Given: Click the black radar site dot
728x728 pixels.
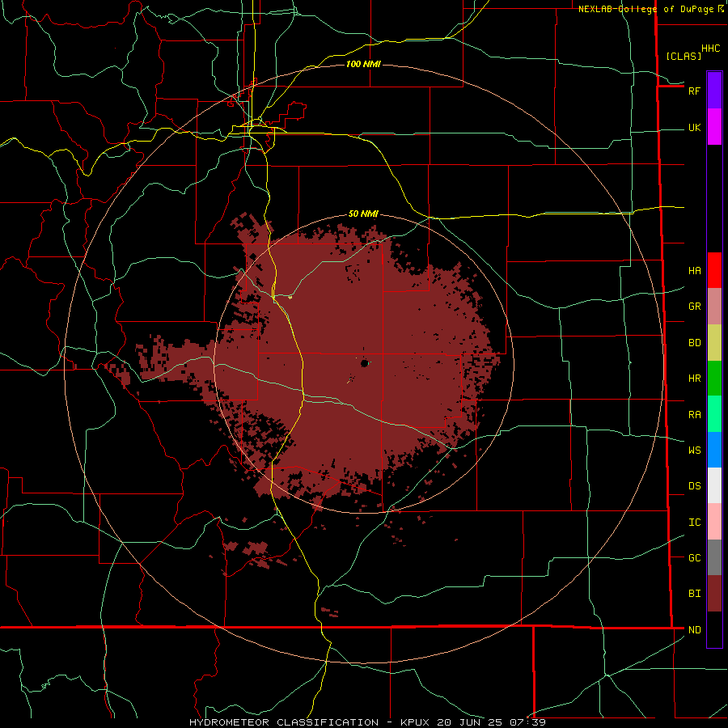Looking at the screenshot, I should [x=365, y=363].
